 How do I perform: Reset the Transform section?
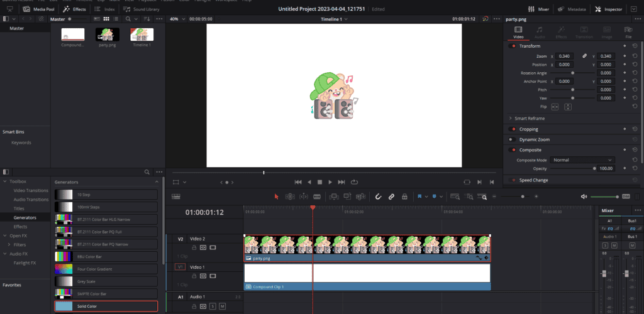[x=635, y=46]
